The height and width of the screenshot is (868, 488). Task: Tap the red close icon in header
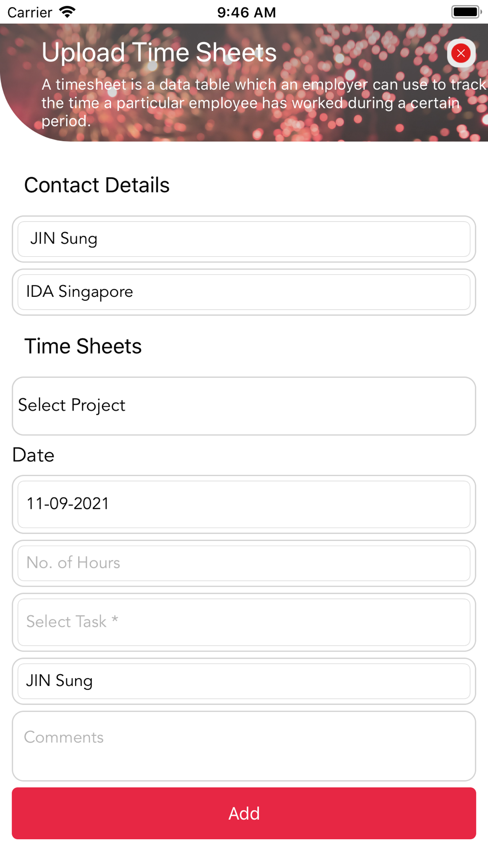[461, 53]
